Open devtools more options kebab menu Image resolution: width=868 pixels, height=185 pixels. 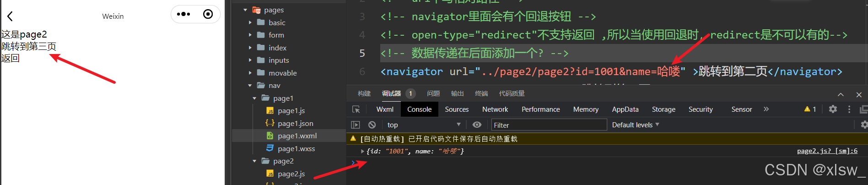(849, 109)
